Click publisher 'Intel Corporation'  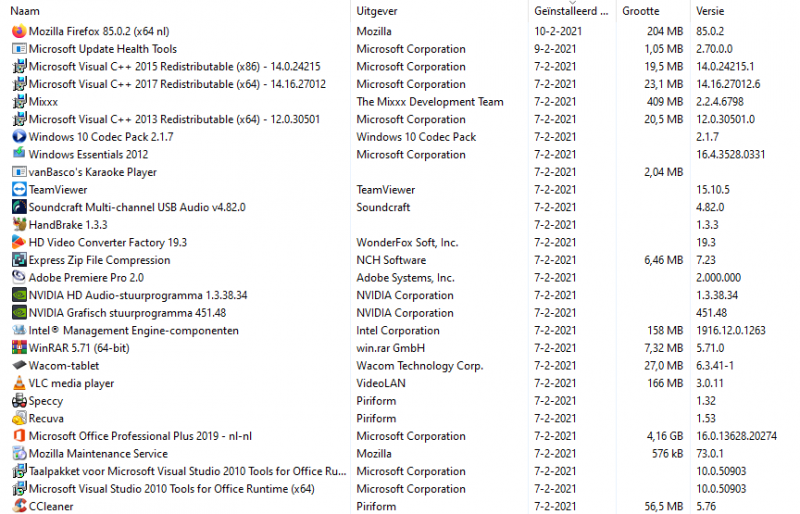(x=397, y=330)
